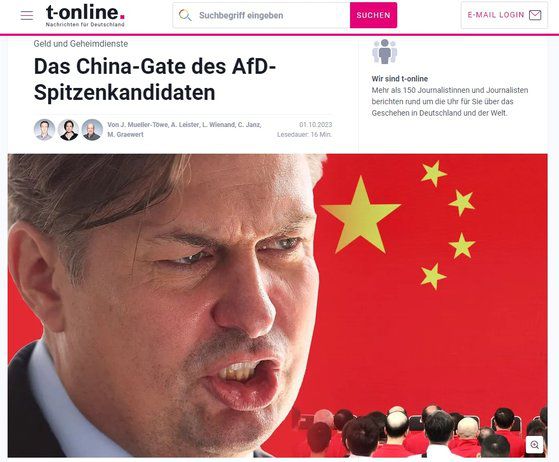Focus the Suchbegriff eingeben search field
Viewport: 559px width, 462px height.
pyautogui.click(x=261, y=15)
